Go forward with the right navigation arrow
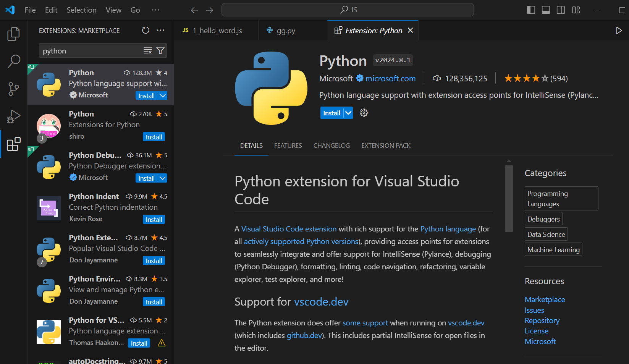 coord(209,10)
